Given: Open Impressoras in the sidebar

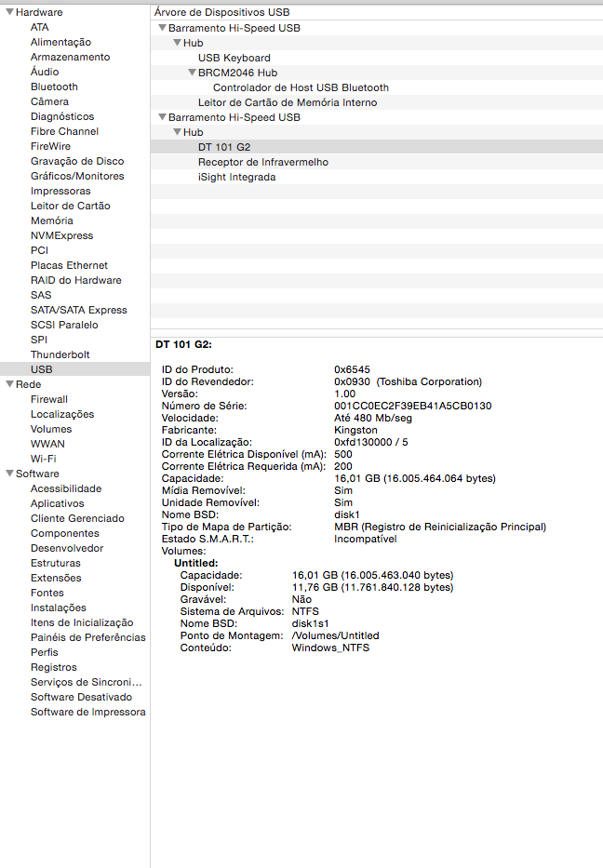Looking at the screenshot, I should point(60,191).
